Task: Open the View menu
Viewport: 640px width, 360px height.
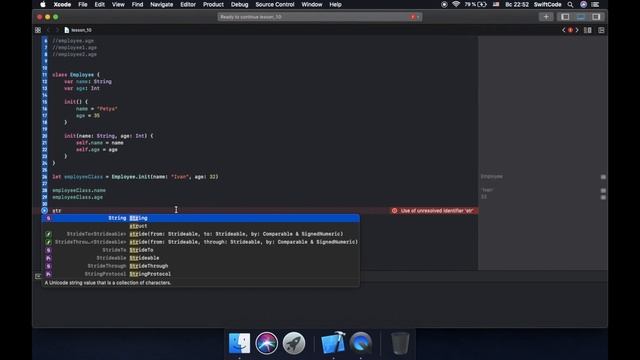Action: 118,4
